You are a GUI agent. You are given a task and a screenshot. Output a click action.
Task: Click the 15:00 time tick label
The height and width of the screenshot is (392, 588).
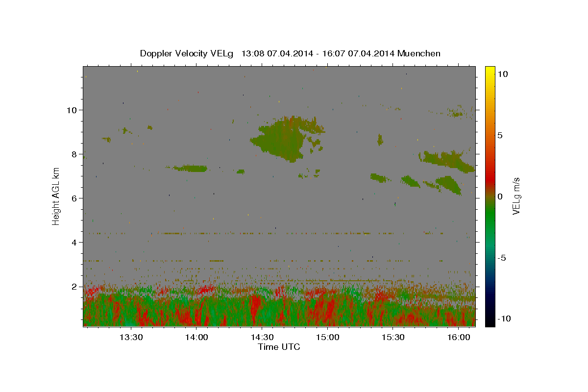(327, 337)
